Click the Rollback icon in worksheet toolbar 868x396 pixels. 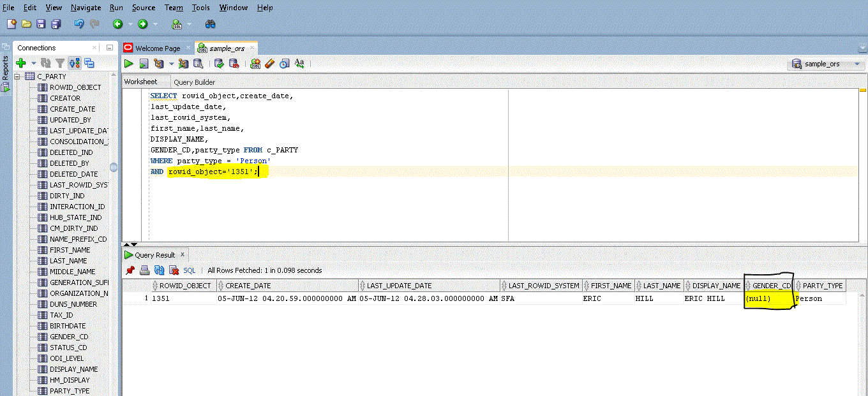tap(234, 63)
